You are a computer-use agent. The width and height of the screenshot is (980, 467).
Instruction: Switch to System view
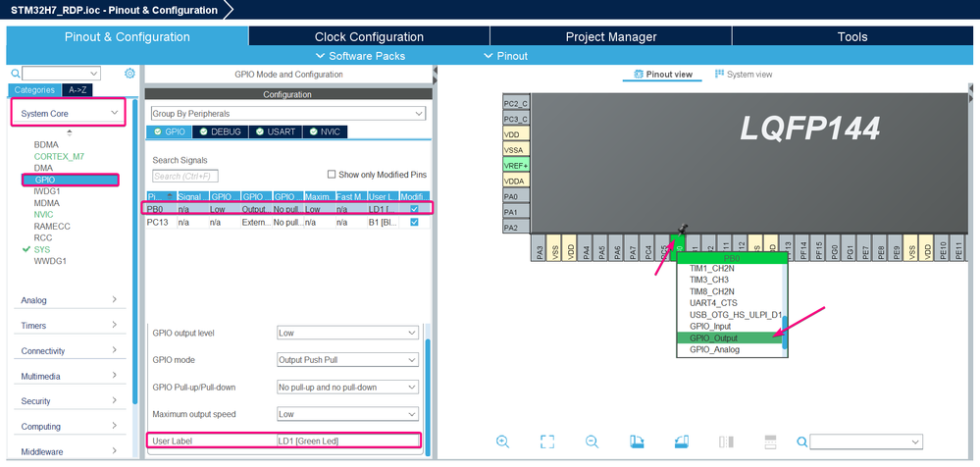(x=744, y=74)
